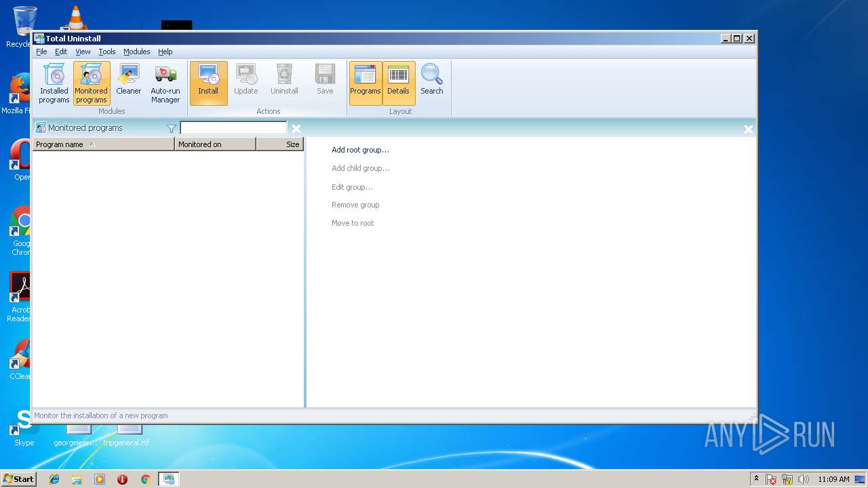Clear the filter text with the X
868x488 pixels.
click(x=296, y=128)
